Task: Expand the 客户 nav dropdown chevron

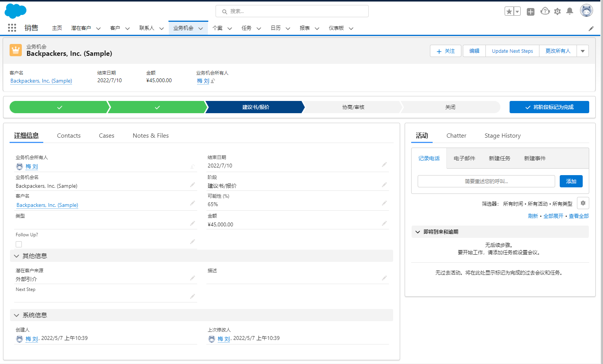Action: (x=127, y=28)
